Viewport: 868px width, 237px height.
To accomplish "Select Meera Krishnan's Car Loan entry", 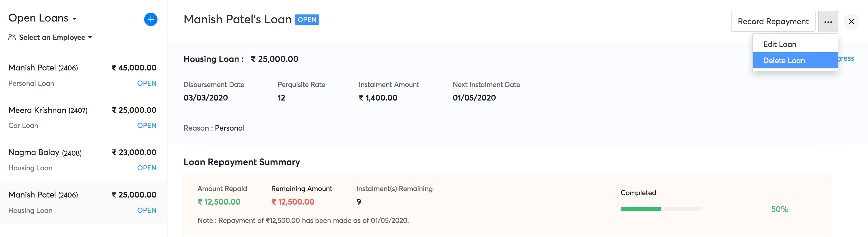I will tap(82, 118).
